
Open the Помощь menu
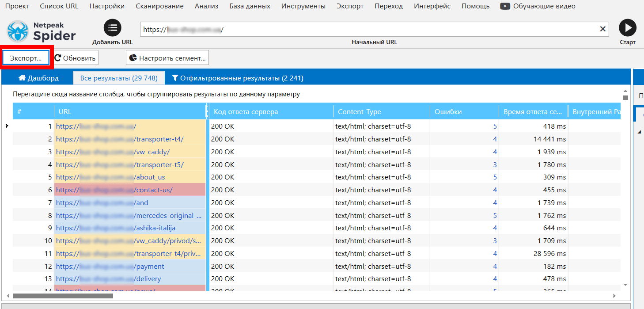click(476, 6)
